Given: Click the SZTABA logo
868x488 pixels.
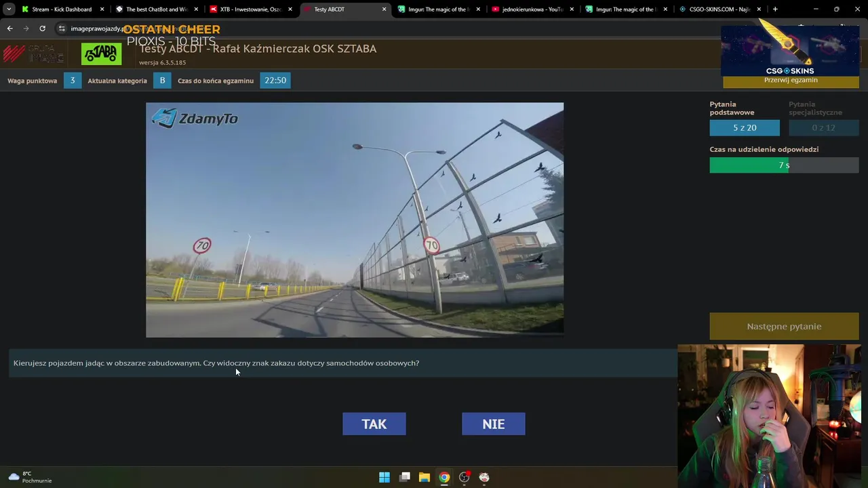Looking at the screenshot, I should (x=102, y=54).
